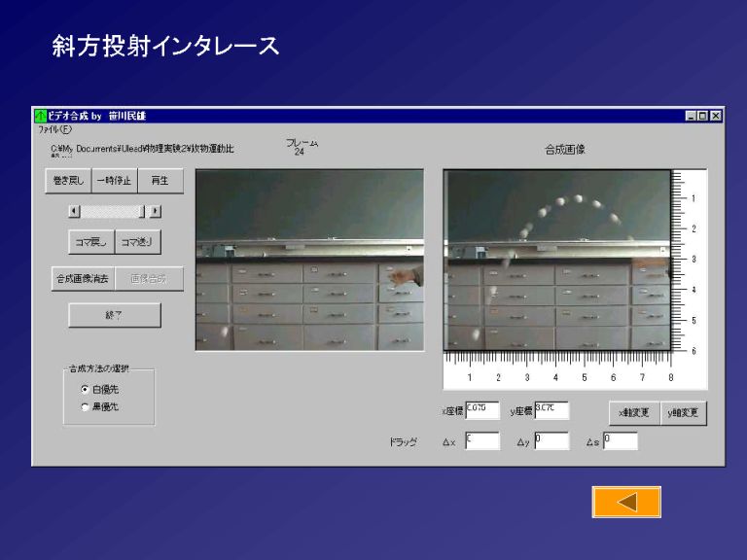Click the x座標 input field
Image resolution: width=747 pixels, height=560 pixels.
(482, 411)
